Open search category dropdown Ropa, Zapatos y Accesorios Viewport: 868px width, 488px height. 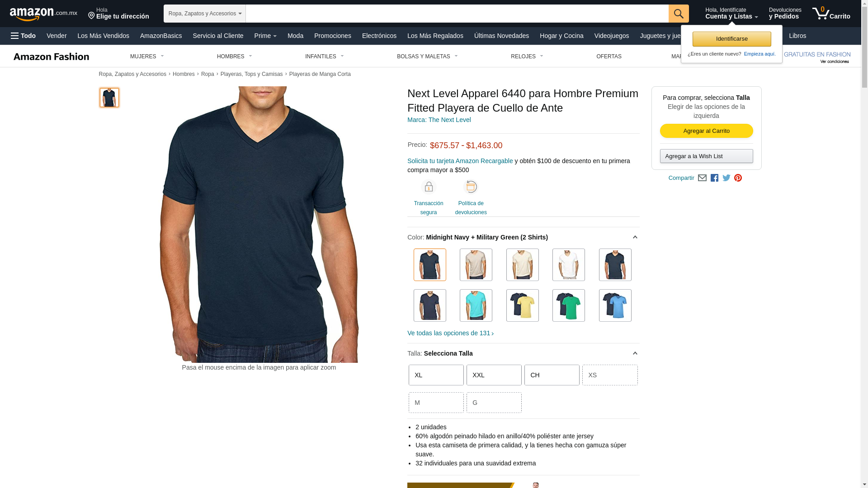[205, 14]
